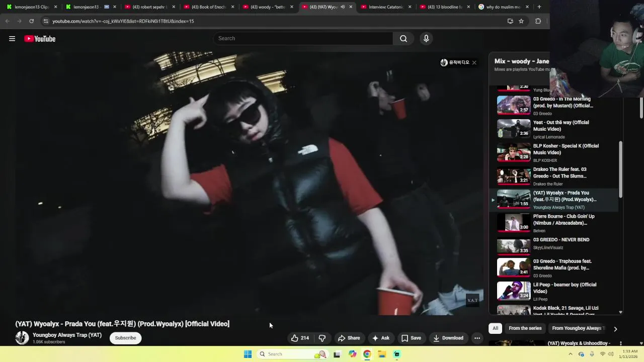
Task: Go back in browser history
Action: (7, 21)
